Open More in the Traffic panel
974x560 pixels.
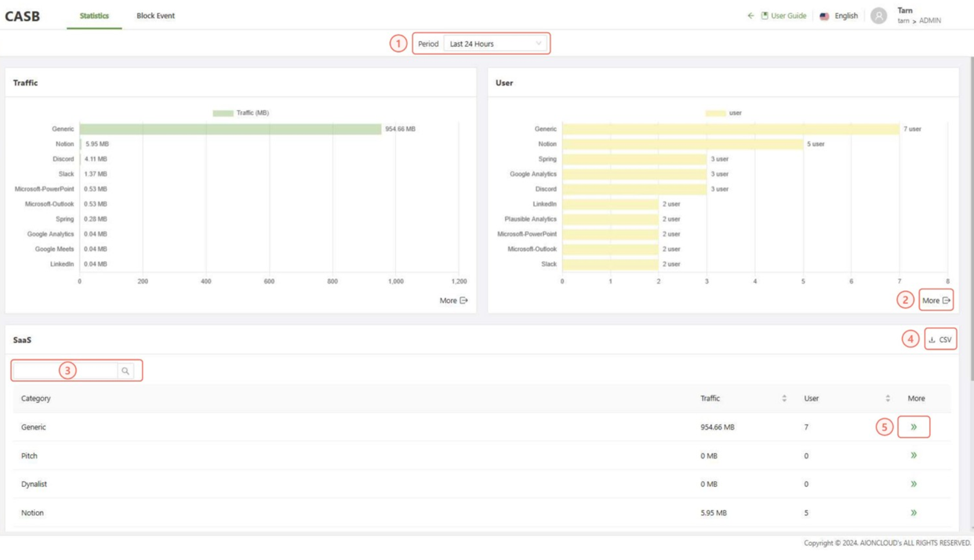pyautogui.click(x=453, y=300)
